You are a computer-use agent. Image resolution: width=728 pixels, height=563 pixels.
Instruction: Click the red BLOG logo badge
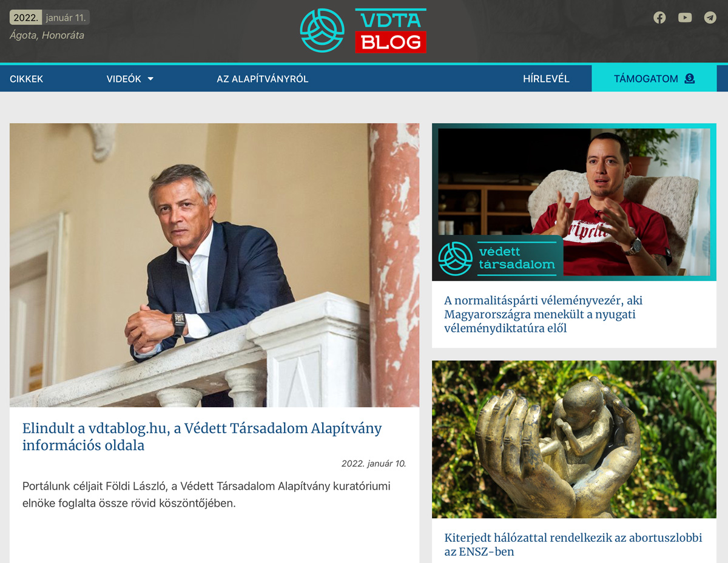pos(391,42)
